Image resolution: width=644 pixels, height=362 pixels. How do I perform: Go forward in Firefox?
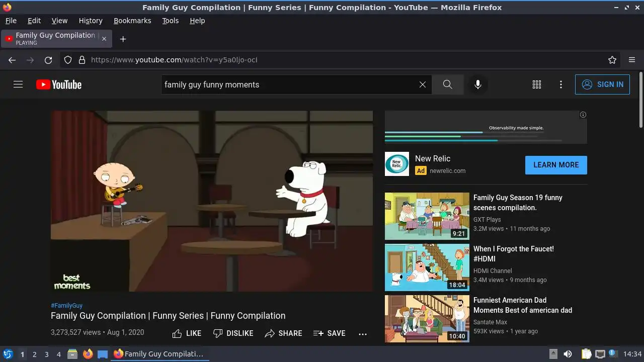coord(30,60)
